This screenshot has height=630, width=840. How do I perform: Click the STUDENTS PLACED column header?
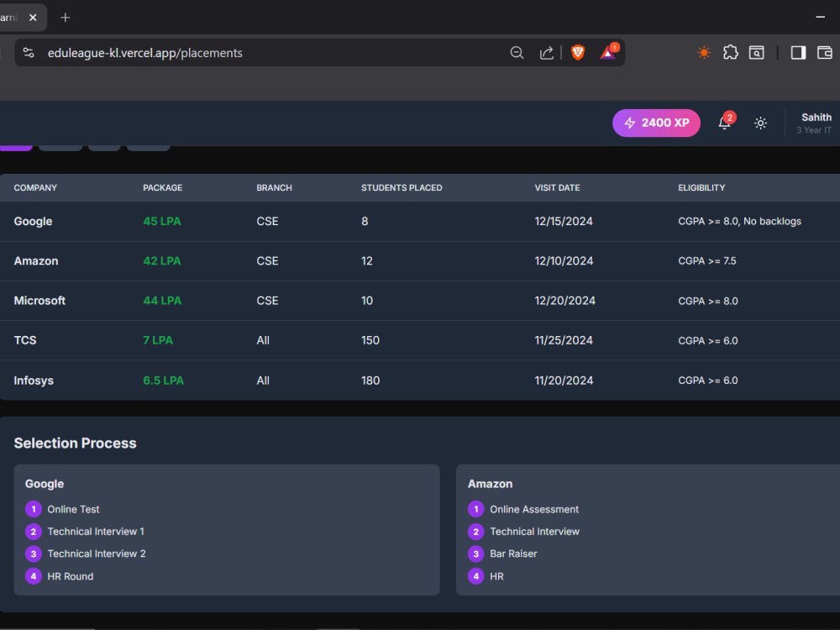(402, 187)
